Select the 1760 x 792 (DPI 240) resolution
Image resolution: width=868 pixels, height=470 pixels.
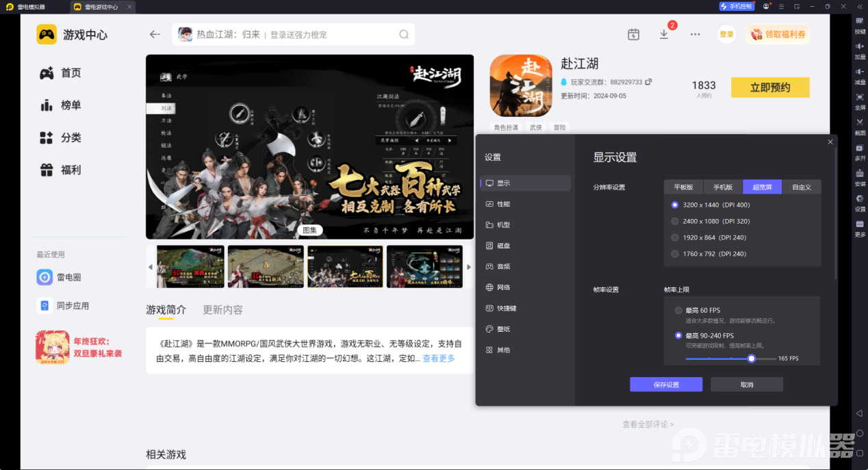coord(709,254)
